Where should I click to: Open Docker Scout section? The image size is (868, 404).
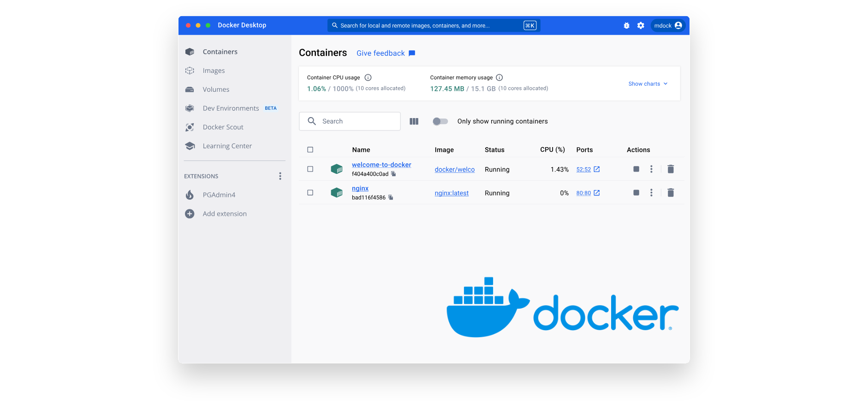[223, 127]
